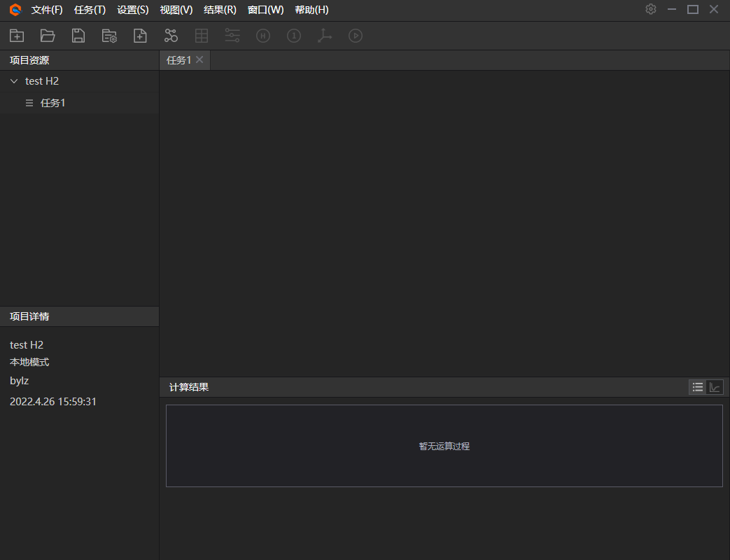Save project using the floppy disk icon
730x560 pixels.
(78, 36)
